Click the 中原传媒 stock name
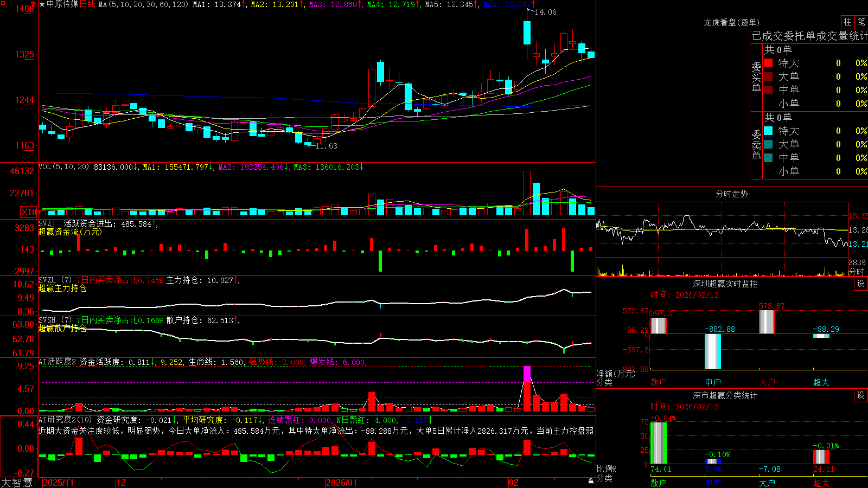Screen dimensions: 868x488 click(x=62, y=4)
